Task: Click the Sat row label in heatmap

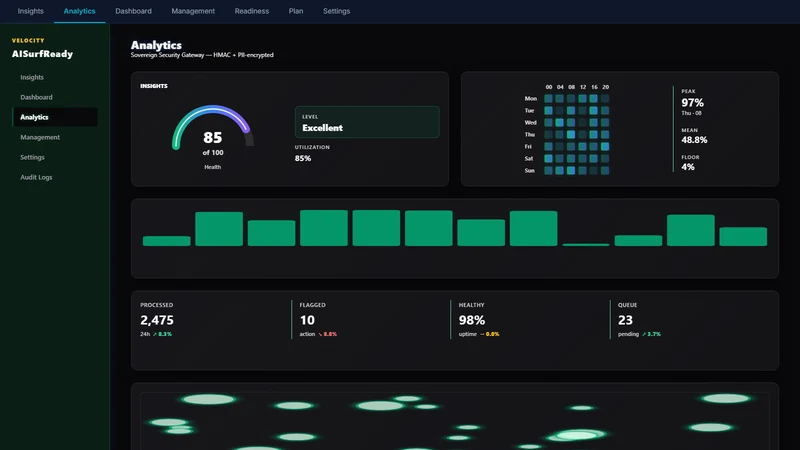Action: [x=529, y=159]
